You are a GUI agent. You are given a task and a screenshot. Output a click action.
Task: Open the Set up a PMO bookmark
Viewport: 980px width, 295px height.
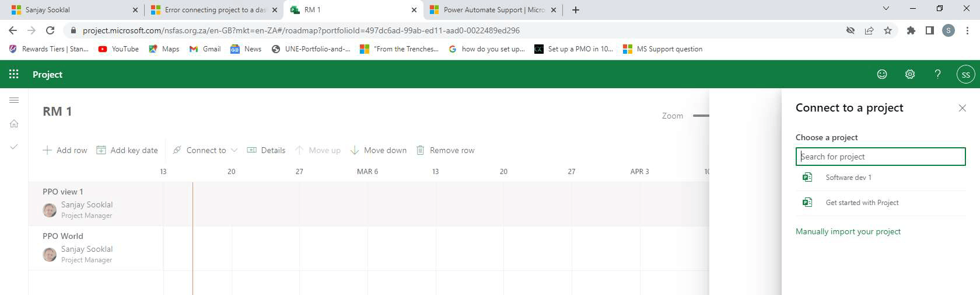point(574,49)
